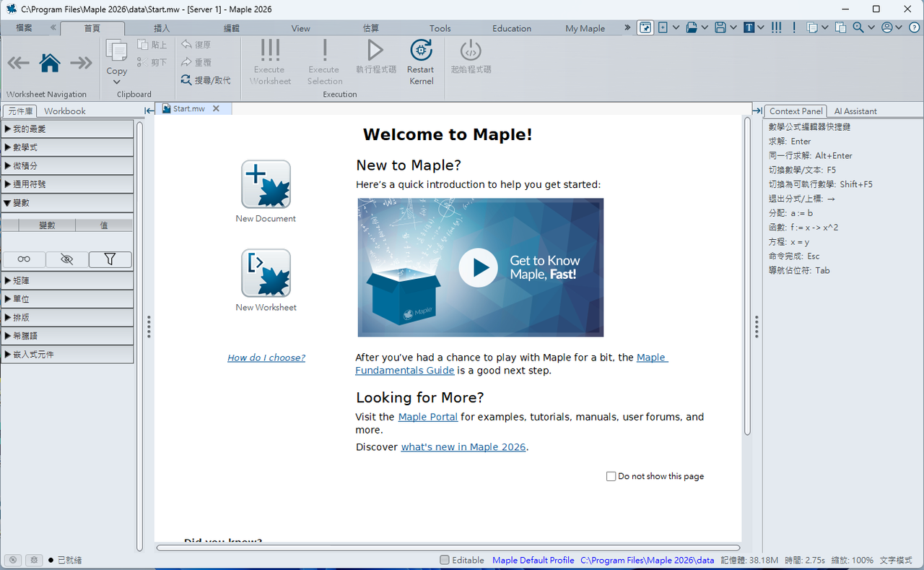Follow the How do I choose? link
This screenshot has height=570, width=924.
266,358
